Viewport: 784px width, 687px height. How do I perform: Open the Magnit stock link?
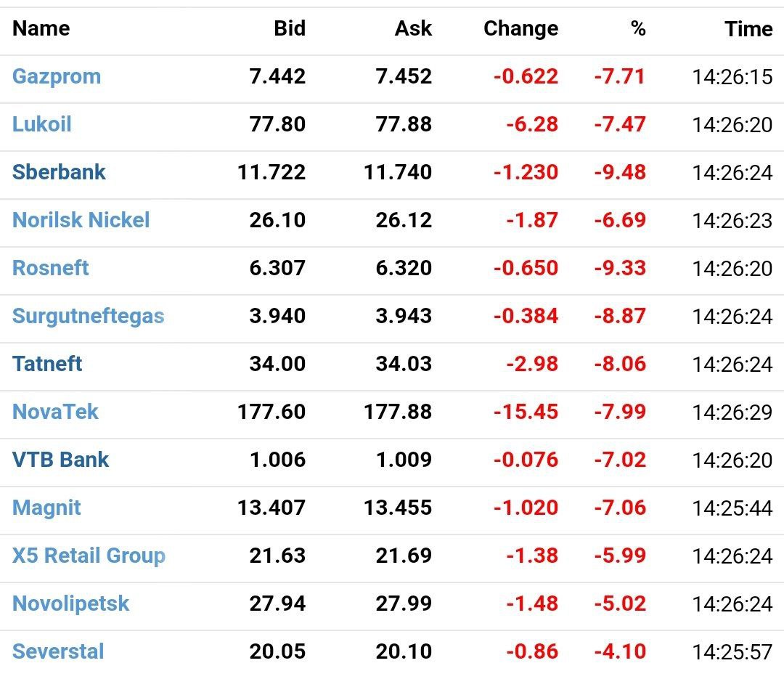(46, 508)
